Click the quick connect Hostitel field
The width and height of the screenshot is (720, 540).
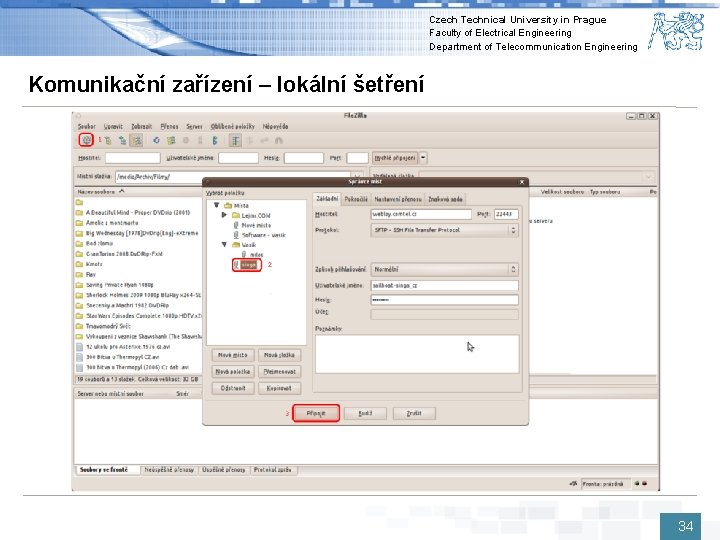(x=133, y=158)
